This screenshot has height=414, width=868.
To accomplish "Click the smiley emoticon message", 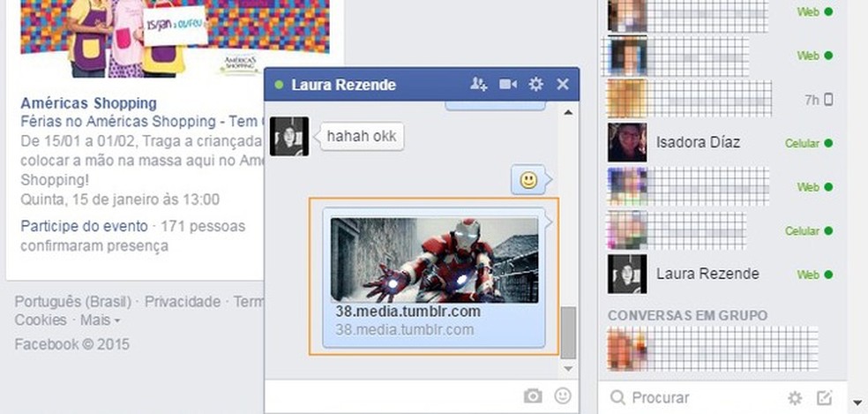I will click(x=529, y=181).
